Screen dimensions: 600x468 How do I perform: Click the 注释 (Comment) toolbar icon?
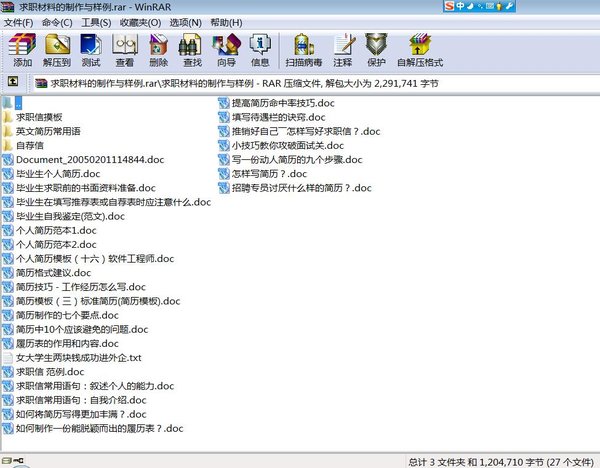click(x=342, y=50)
